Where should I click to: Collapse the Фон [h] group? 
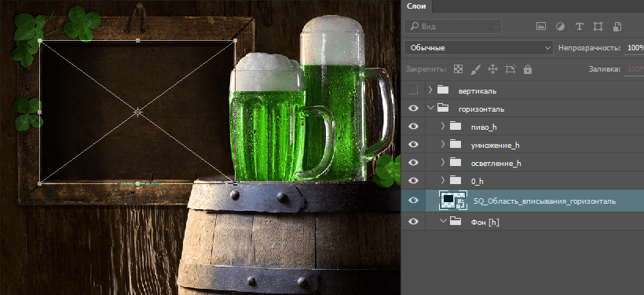pos(443,222)
